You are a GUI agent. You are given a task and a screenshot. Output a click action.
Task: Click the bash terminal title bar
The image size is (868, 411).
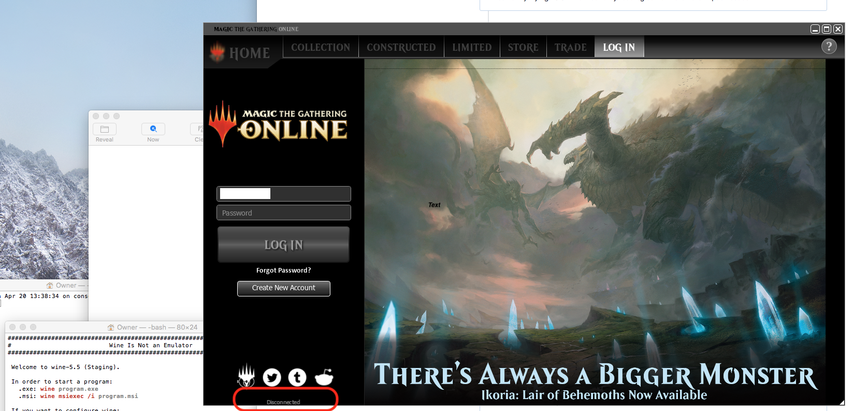(x=104, y=327)
